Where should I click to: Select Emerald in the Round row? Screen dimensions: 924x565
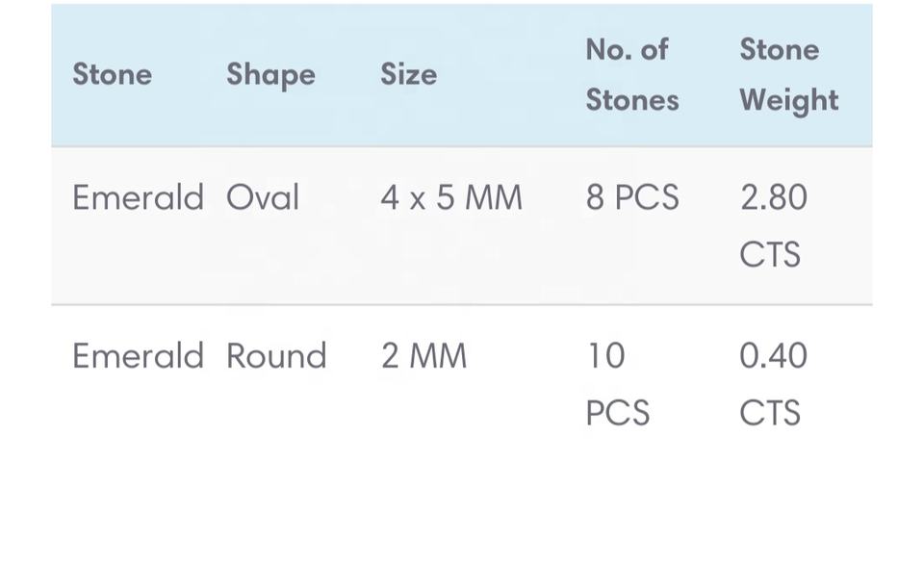(x=138, y=356)
